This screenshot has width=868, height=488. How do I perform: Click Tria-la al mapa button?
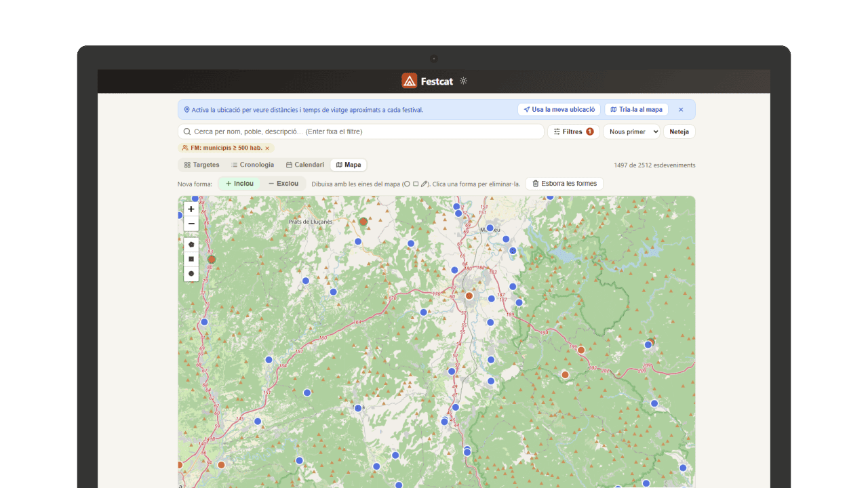tap(636, 109)
